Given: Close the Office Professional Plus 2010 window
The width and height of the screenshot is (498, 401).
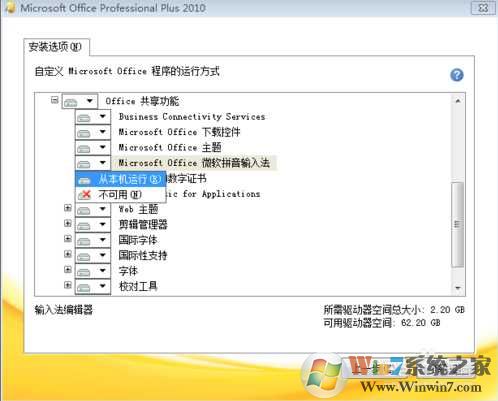Looking at the screenshot, I should click(483, 8).
